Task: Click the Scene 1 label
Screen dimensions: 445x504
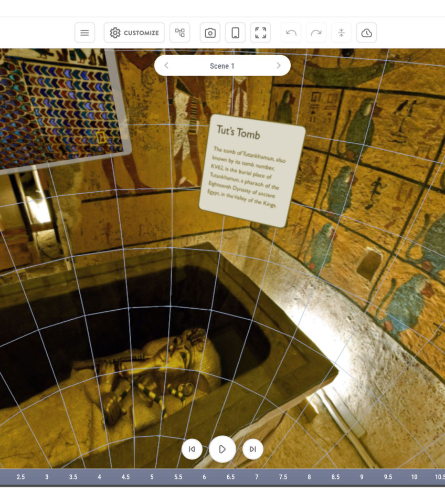Action: point(222,66)
